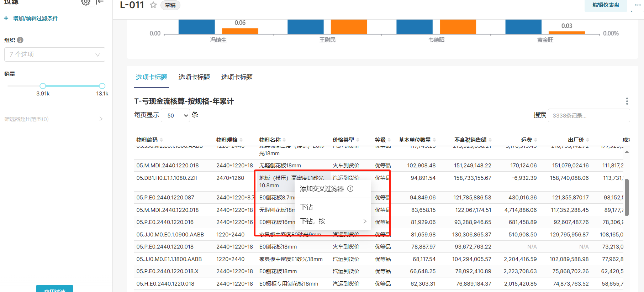Click the table scroll-up arrow
This screenshot has width=644, height=292.
coord(627,152)
